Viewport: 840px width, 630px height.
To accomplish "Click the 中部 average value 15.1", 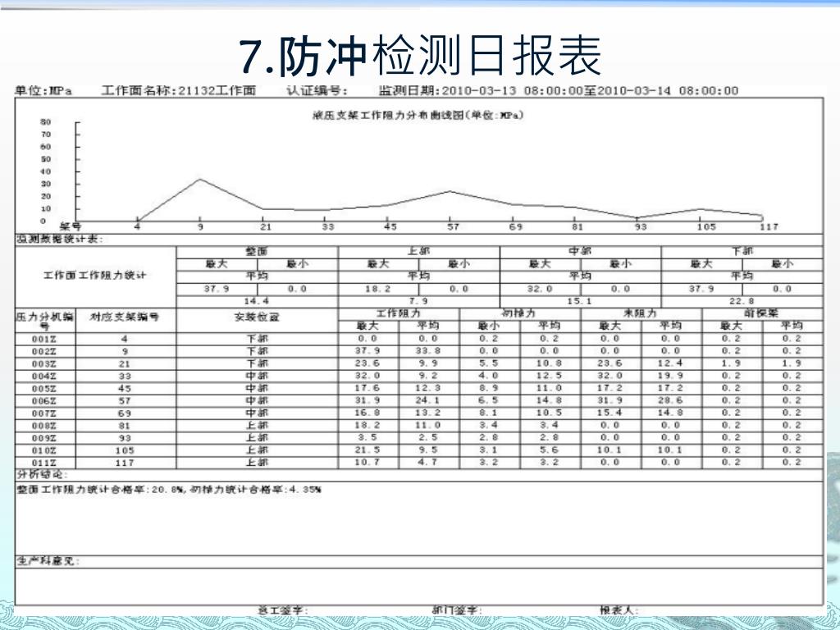I will point(580,301).
